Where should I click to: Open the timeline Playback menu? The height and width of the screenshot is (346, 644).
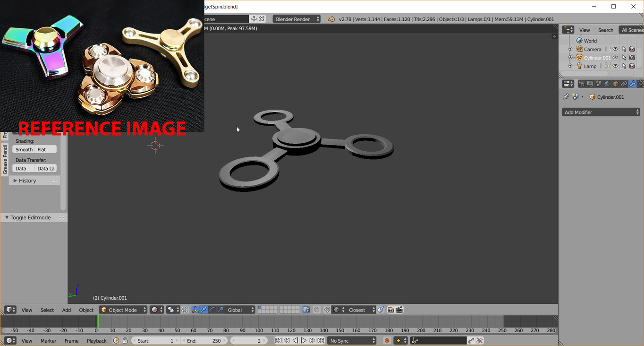tap(97, 341)
